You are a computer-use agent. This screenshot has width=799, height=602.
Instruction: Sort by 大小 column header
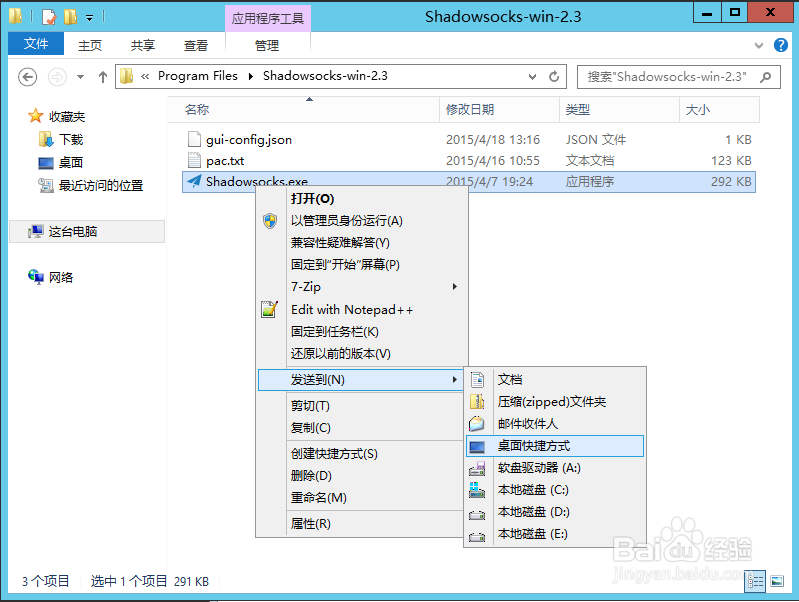point(719,110)
